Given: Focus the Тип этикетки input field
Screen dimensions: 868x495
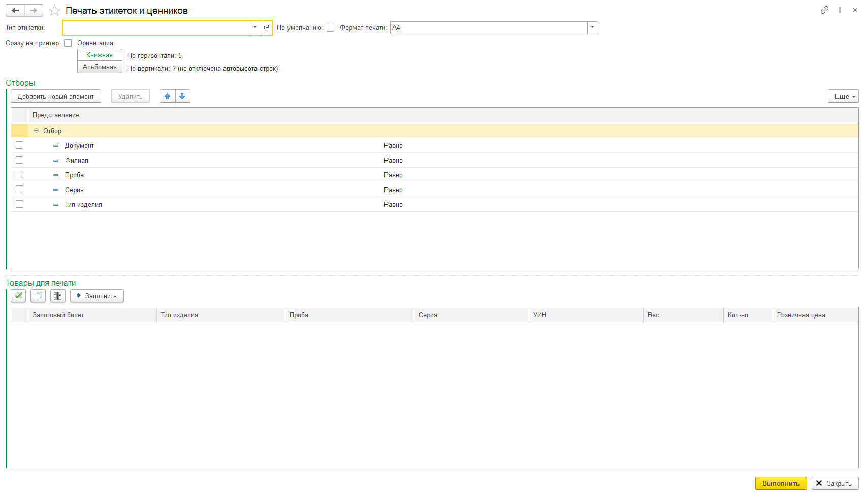Looking at the screenshot, I should click(x=156, y=27).
